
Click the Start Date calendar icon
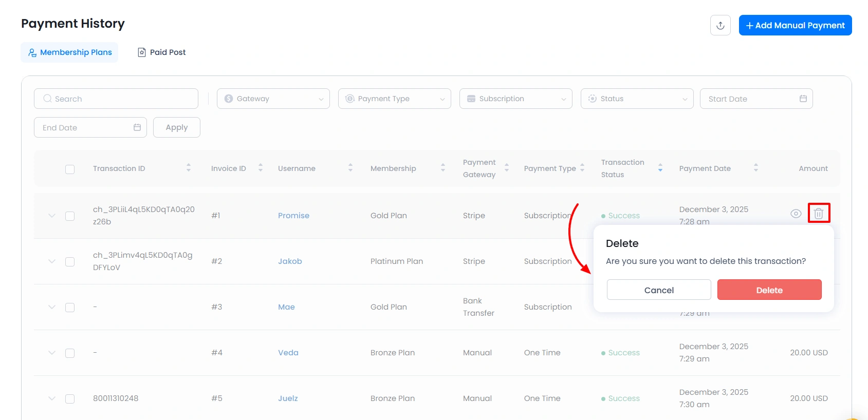coord(803,99)
